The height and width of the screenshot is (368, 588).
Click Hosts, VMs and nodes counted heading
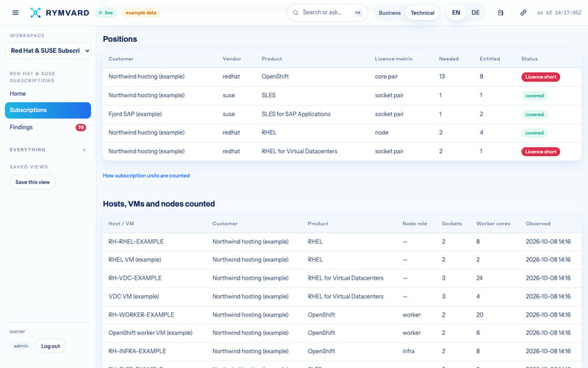pos(159,204)
